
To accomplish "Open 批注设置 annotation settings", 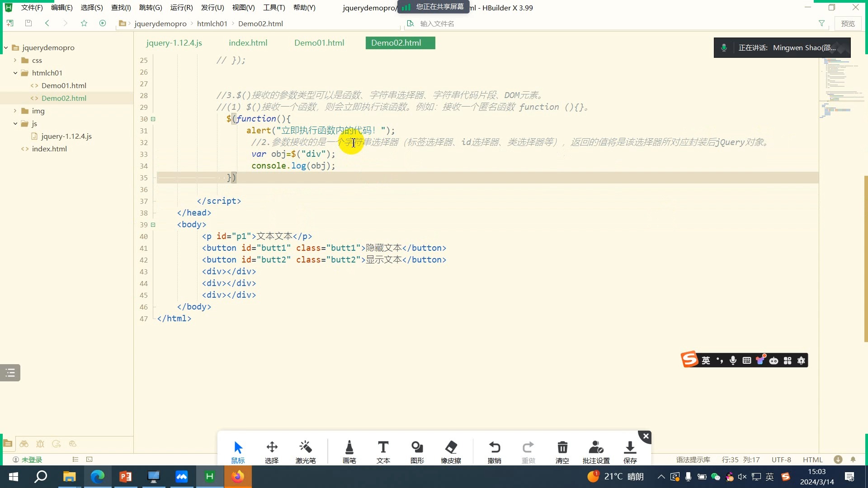I will coord(596,452).
